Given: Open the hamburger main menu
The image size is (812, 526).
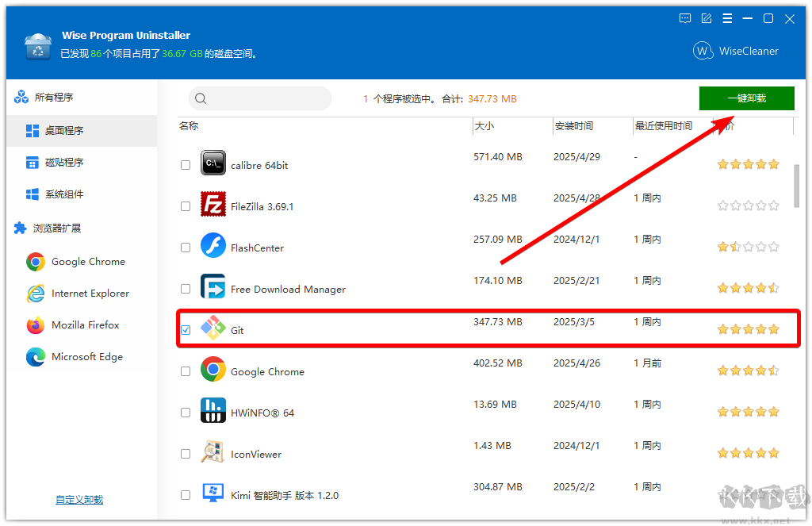Looking at the screenshot, I should [x=727, y=18].
